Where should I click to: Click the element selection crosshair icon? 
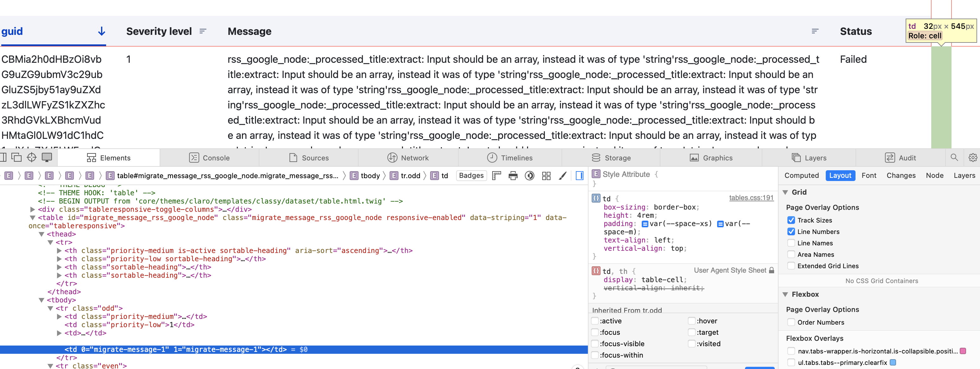32,157
